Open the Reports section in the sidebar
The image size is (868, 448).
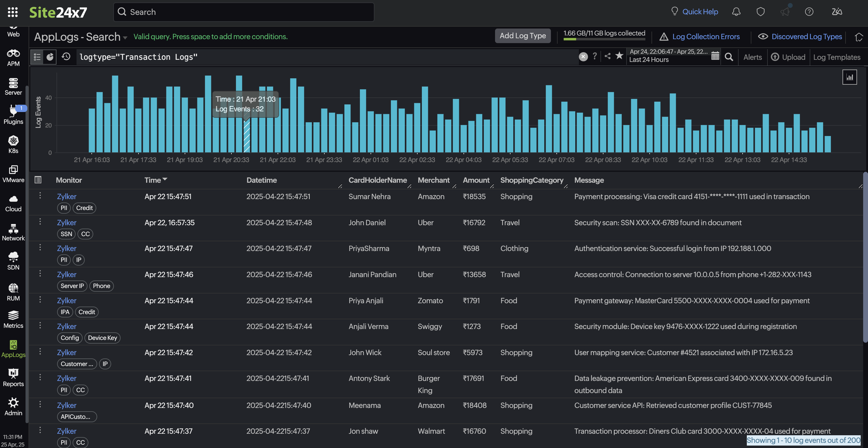(13, 378)
